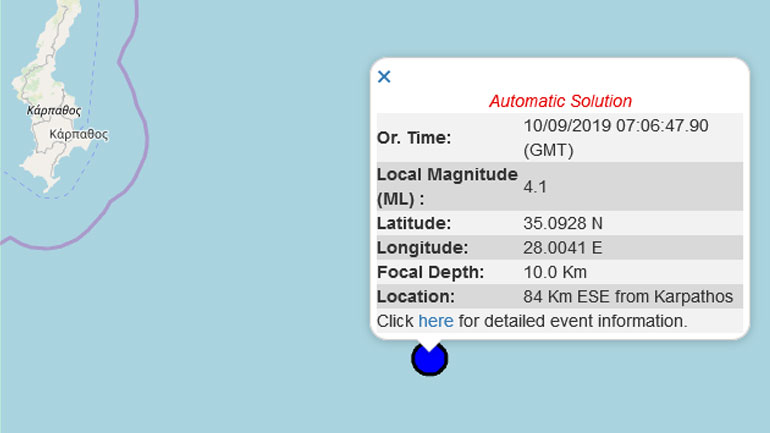Select the 'Longitude:' row label
This screenshot has height=433, width=770.
click(422, 247)
